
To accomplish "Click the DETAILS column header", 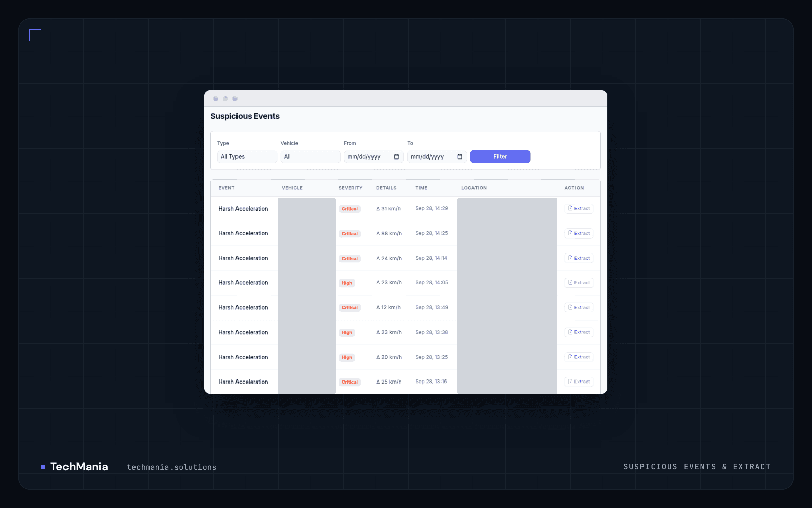I will coord(386,188).
